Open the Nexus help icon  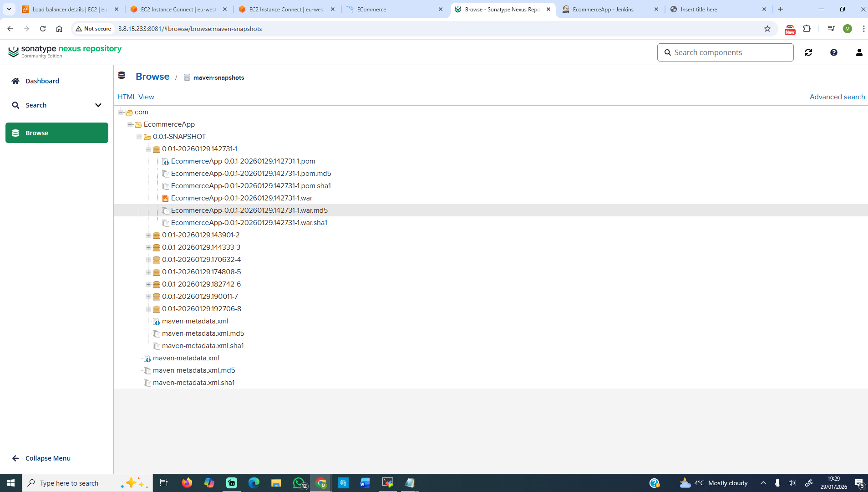point(834,52)
